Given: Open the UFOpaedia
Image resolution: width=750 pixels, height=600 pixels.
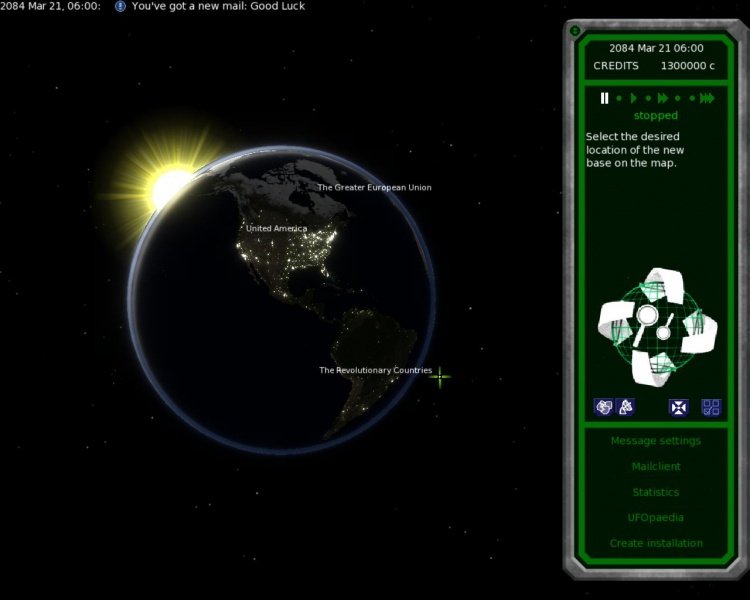Looking at the screenshot, I should coord(655,518).
